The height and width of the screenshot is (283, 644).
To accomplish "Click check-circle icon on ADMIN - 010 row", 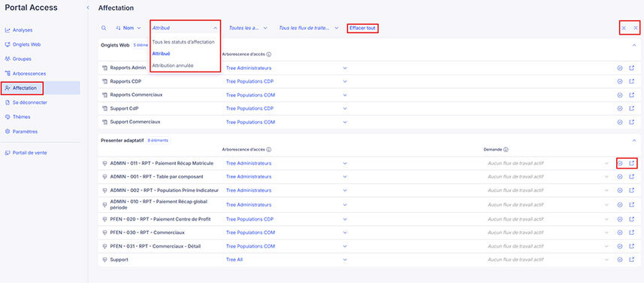I will [620, 205].
